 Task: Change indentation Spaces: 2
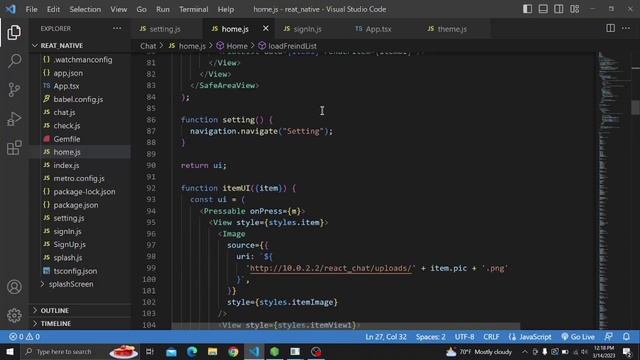pyautogui.click(x=431, y=337)
